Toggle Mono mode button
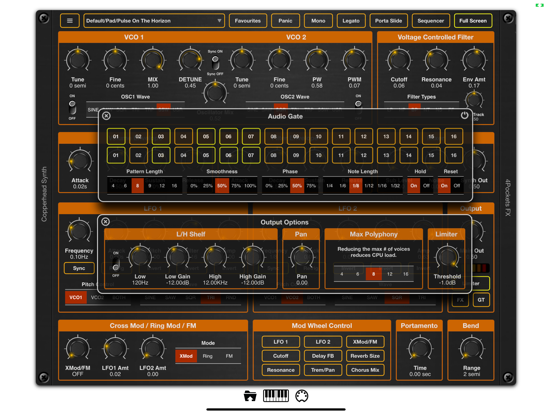The height and width of the screenshot is (414, 552). (318, 21)
